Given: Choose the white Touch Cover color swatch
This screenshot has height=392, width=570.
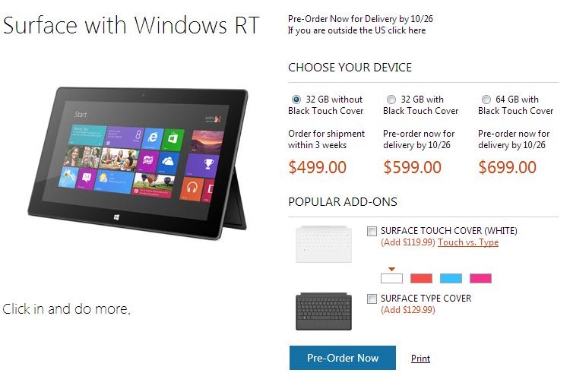Looking at the screenshot, I should [x=391, y=278].
